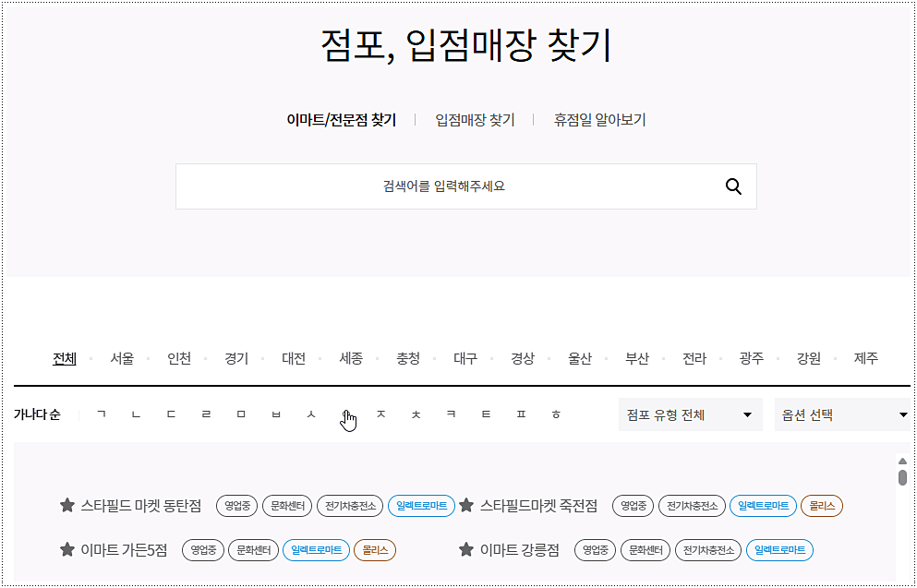
Task: Select the 전라 region tab
Action: (x=694, y=358)
